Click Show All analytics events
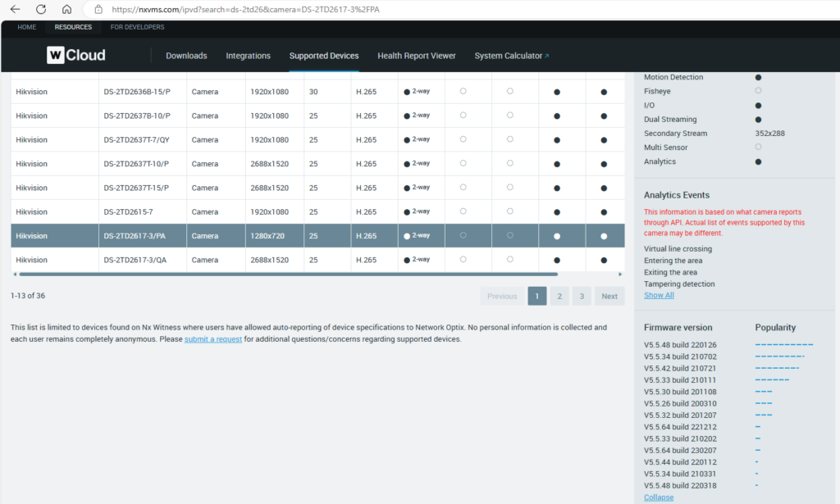840x504 pixels. (659, 295)
